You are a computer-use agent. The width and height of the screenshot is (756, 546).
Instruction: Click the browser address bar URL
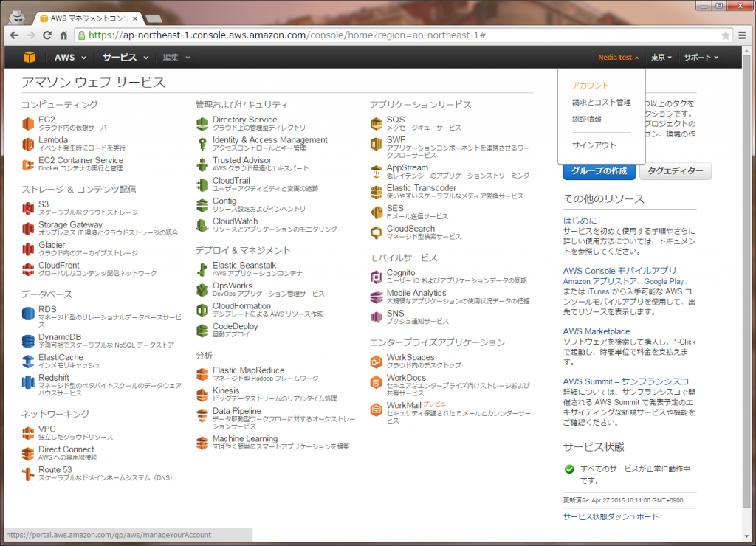pos(287,35)
